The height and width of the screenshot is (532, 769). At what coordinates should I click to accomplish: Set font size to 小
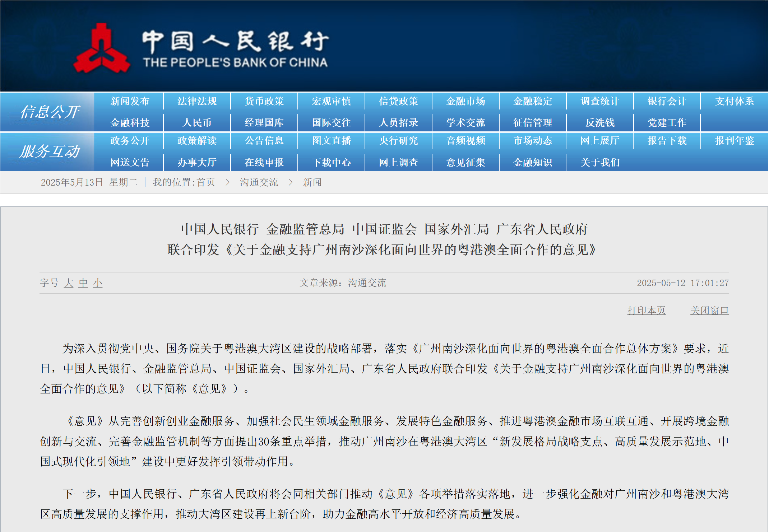pyautogui.click(x=98, y=283)
